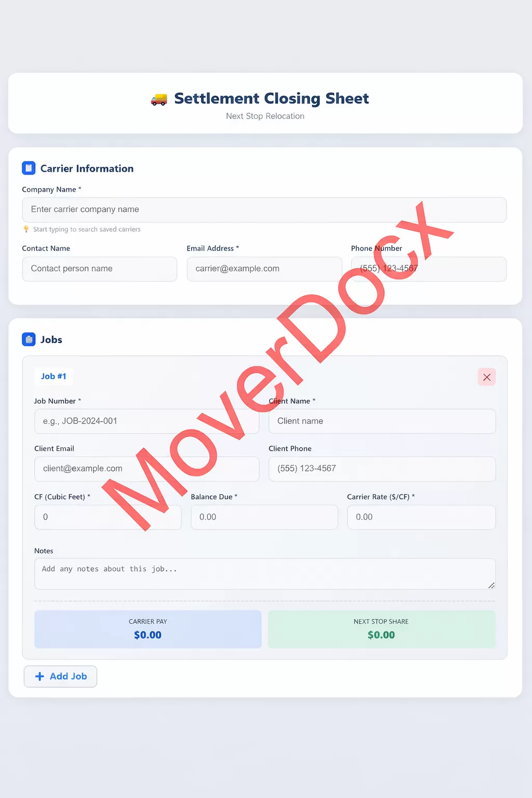
Task: Remove Job #1 with the red X
Action: click(x=486, y=377)
